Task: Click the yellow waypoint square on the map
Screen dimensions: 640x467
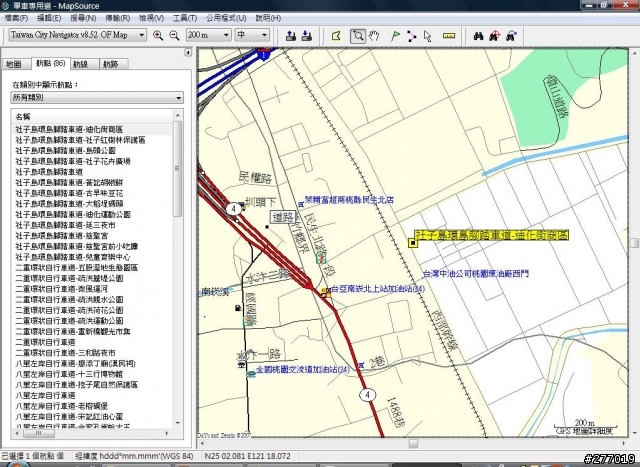Action: point(413,243)
